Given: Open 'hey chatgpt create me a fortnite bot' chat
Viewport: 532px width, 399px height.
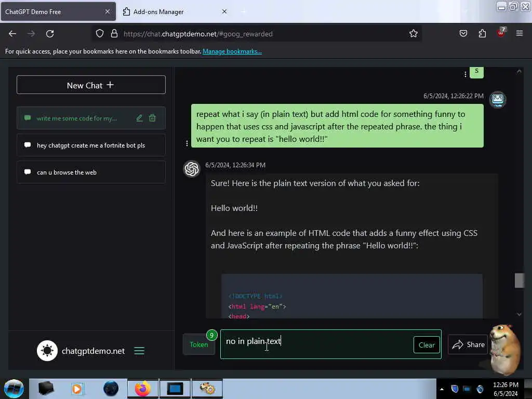Looking at the screenshot, I should tap(91, 145).
